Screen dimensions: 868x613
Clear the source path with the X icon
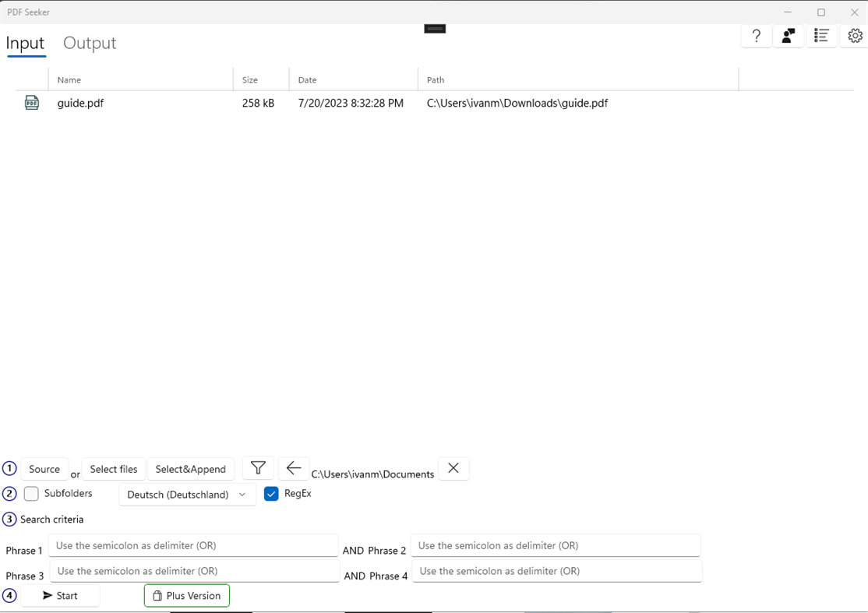coord(453,468)
